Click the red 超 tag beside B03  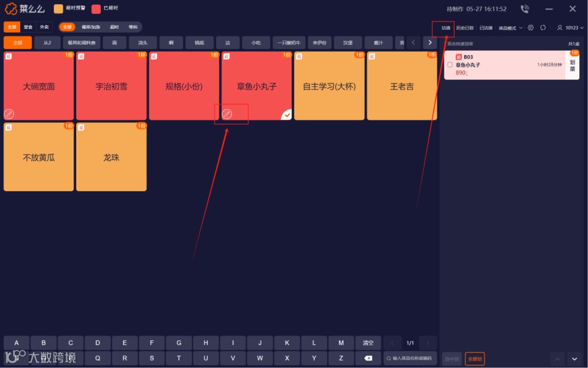[458, 57]
